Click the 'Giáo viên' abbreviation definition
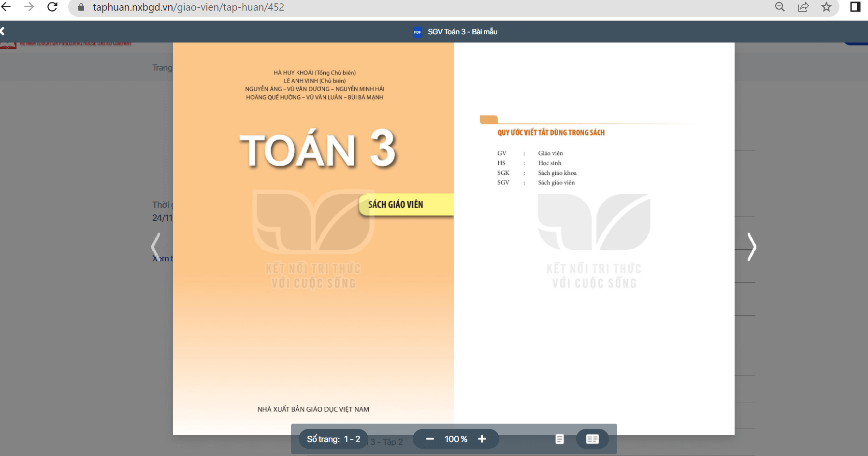Image resolution: width=868 pixels, height=456 pixels. [550, 153]
